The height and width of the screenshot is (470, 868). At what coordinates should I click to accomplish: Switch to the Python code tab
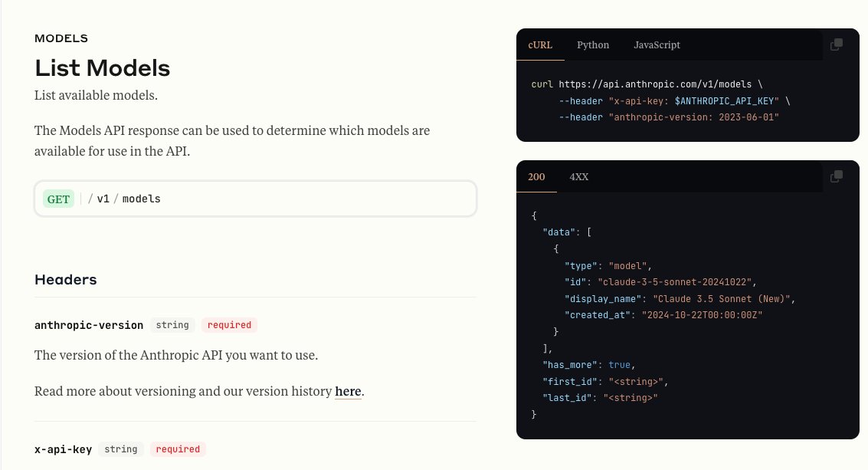point(593,45)
